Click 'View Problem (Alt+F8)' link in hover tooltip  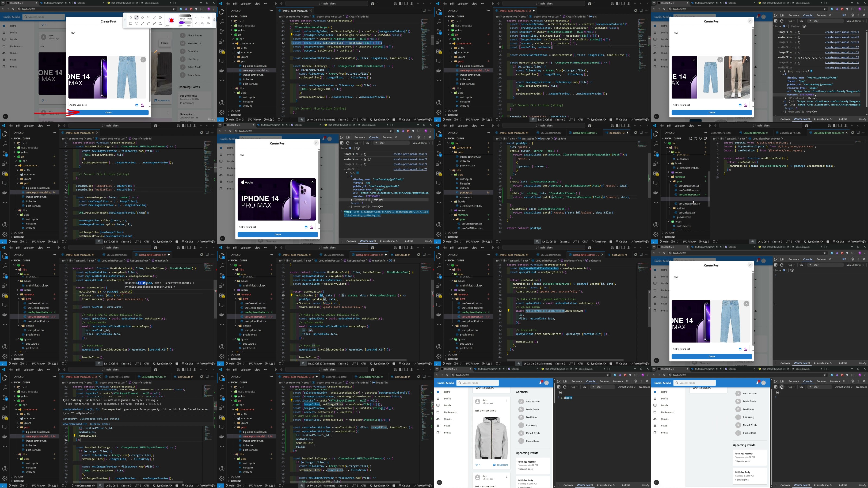pos(75,424)
